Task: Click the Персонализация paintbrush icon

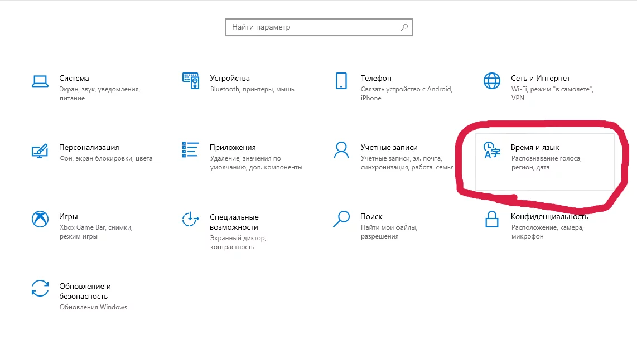Action: 40,151
